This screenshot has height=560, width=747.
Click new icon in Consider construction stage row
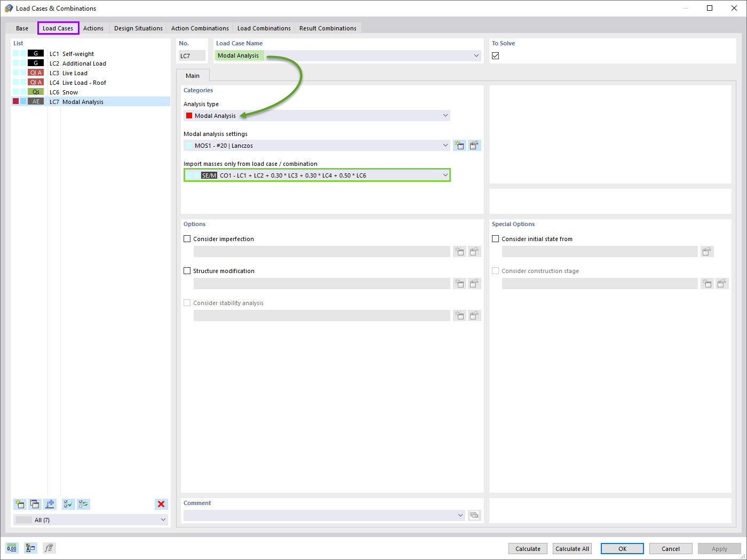[x=707, y=283]
